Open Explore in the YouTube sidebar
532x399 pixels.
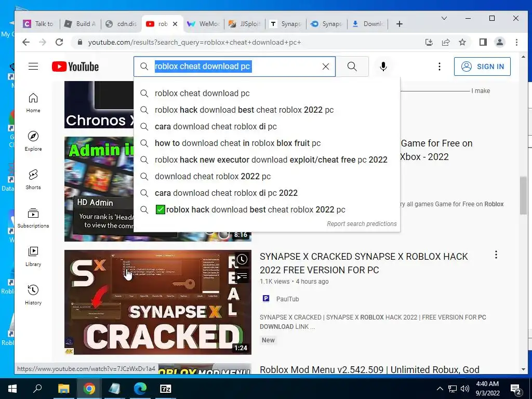point(33,141)
